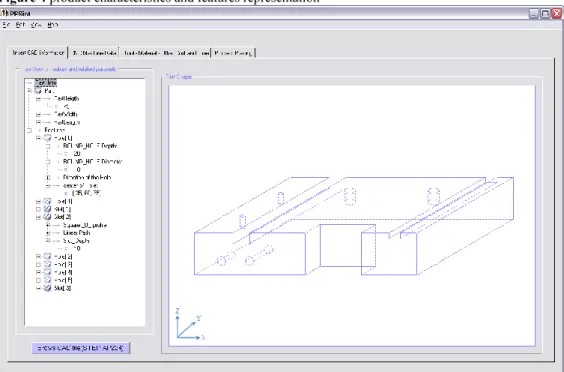Viewport: 564px width, 372px height.
Task: Expand the Hole[1] node
Action: (x=38, y=201)
